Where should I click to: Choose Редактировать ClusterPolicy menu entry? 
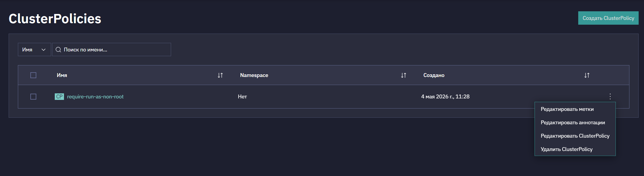tap(575, 136)
